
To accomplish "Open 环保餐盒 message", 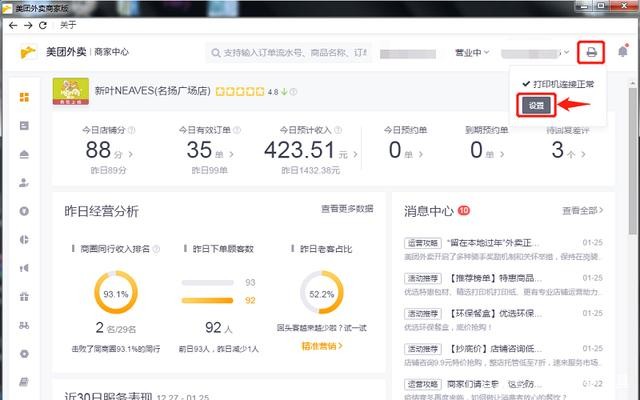I will 503,320.
